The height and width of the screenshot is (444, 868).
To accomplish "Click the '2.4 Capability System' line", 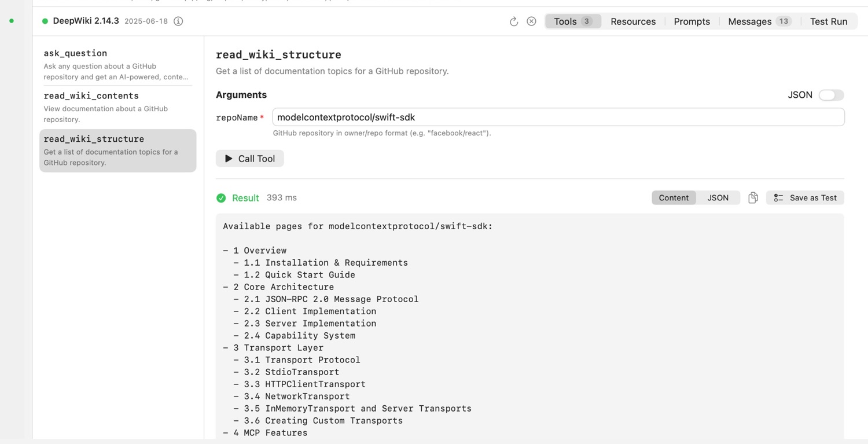I will click(x=294, y=336).
